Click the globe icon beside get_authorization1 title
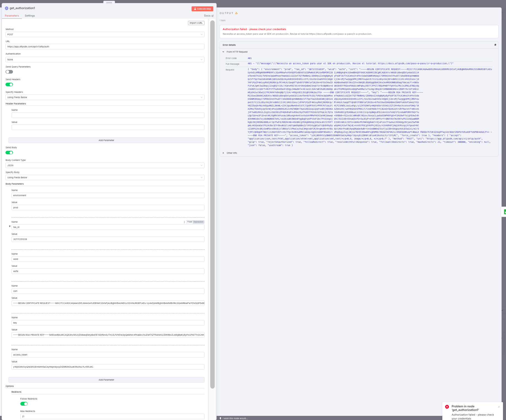This screenshot has width=506, height=420. pos(7,8)
